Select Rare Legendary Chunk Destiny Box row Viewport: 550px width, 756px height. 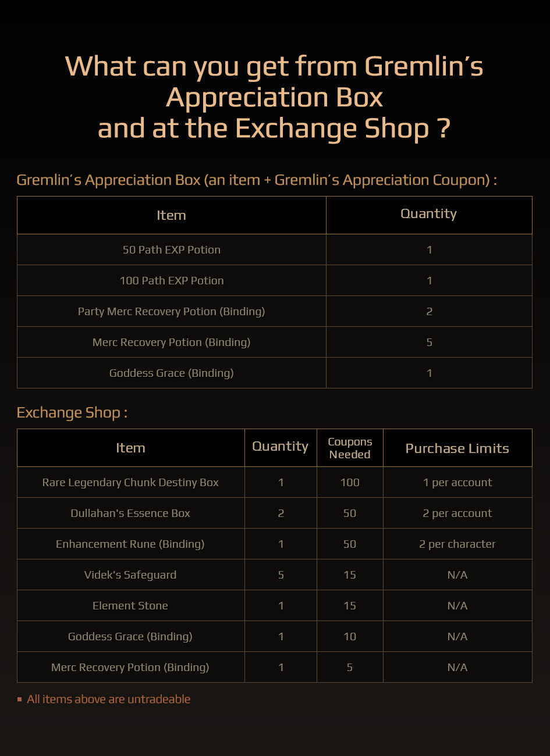coord(275,482)
